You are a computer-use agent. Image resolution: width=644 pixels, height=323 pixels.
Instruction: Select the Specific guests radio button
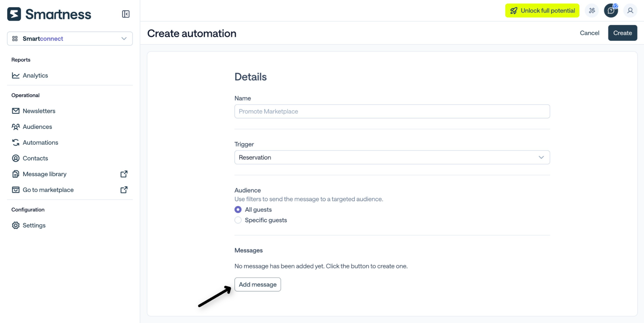[238, 220]
